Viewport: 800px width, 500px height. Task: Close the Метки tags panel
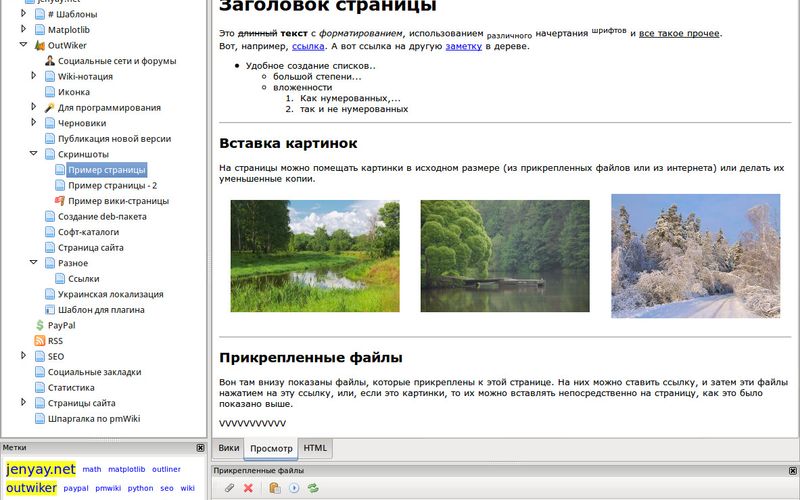coord(200,448)
